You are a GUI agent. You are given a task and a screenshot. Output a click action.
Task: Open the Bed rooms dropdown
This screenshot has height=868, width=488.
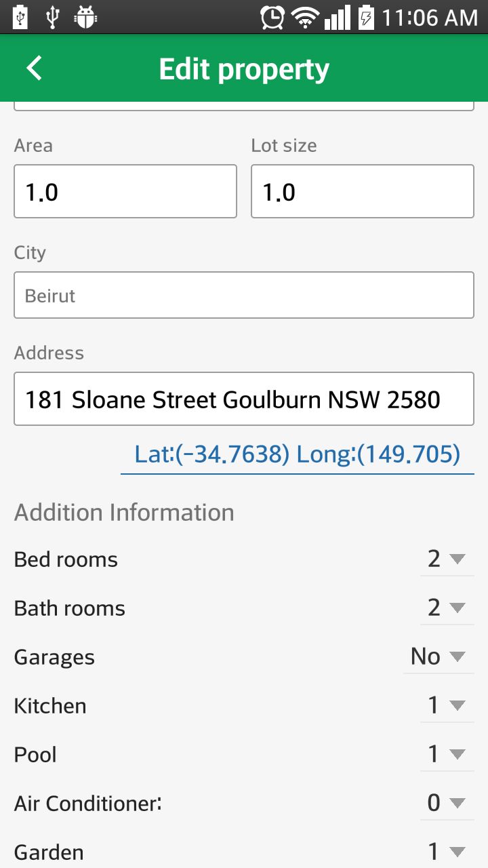coord(447,559)
